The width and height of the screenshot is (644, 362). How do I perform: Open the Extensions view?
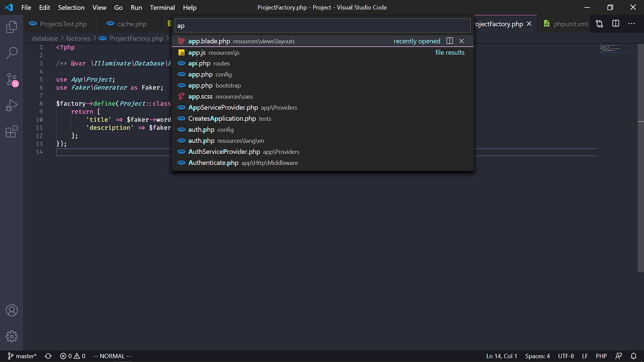(11, 132)
